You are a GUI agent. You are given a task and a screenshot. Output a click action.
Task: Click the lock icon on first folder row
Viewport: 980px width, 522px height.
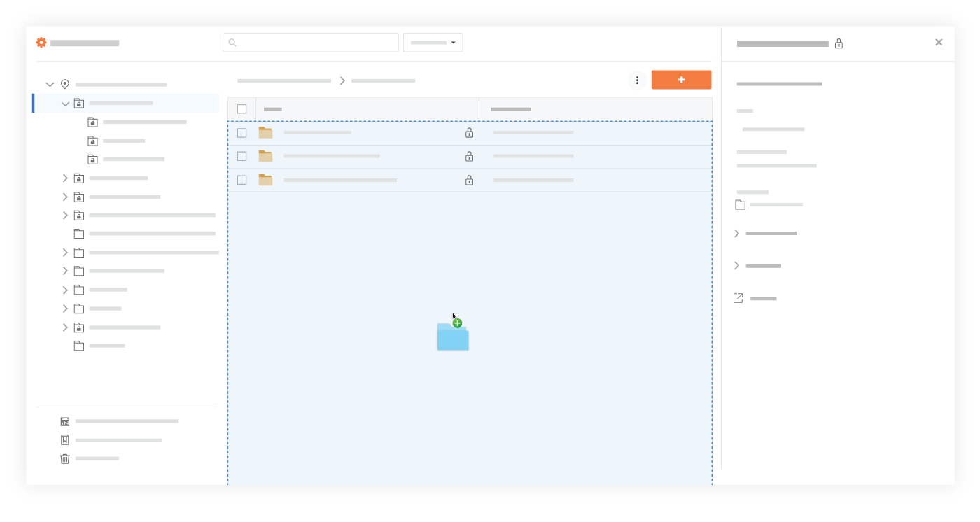tap(469, 133)
